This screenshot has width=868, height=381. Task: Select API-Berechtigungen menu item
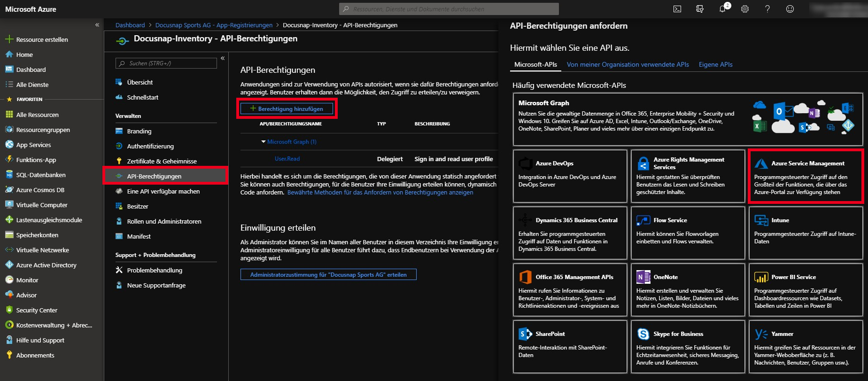click(166, 176)
